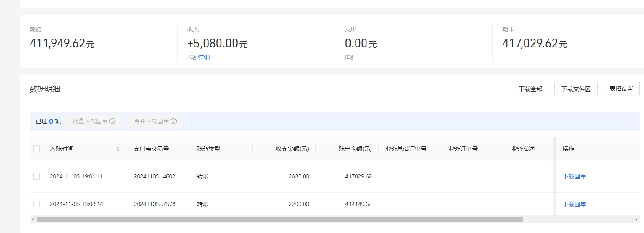Click the 操作 column header
644x233 pixels.
[x=569, y=149]
